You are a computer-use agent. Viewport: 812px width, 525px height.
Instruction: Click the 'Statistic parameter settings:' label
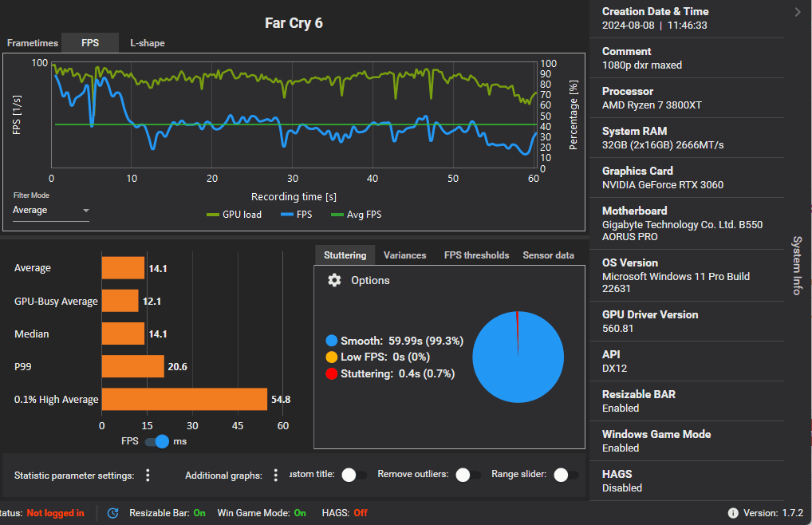74,476
